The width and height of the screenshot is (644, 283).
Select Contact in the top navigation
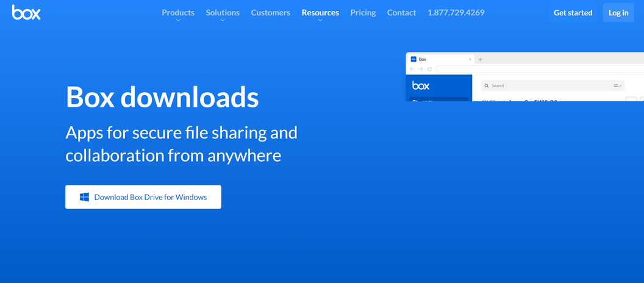pos(401,12)
